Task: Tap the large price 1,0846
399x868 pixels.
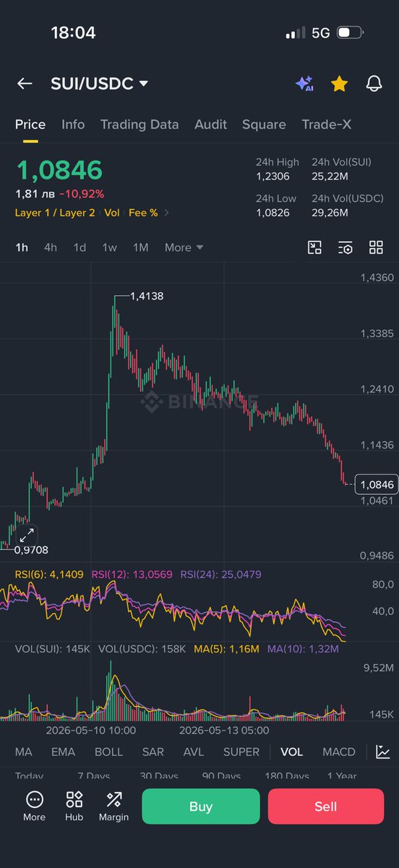Action: 59,170
